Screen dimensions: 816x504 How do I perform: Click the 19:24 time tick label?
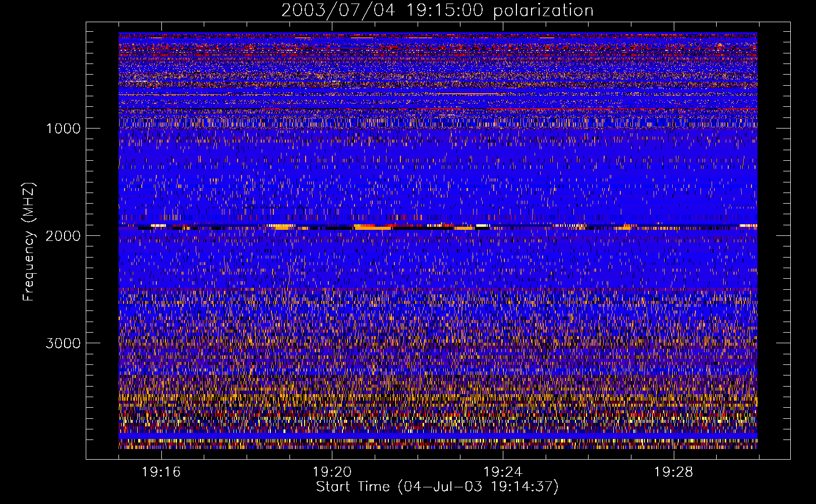click(x=503, y=472)
